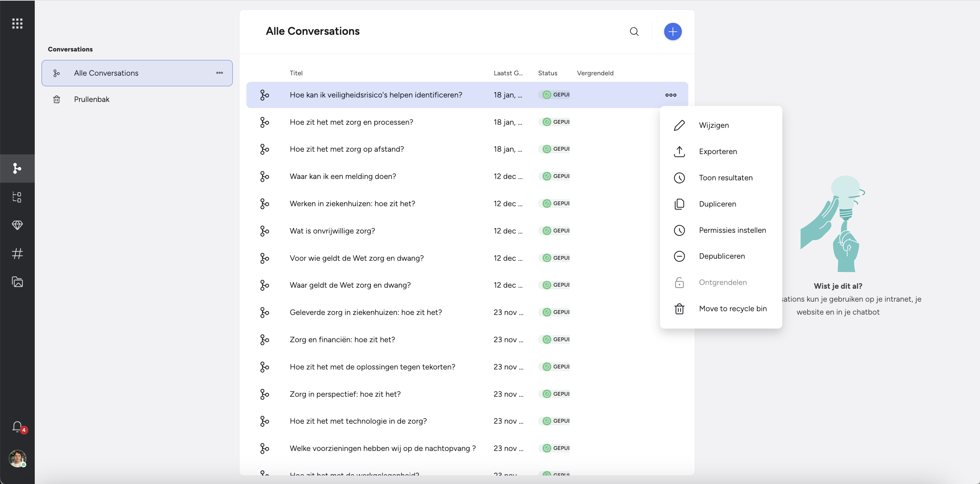980x484 pixels.
Task: Open the Alle Conversations more-options dots
Action: [x=219, y=73]
